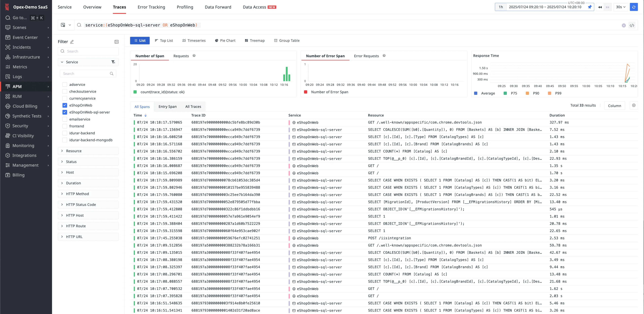
Task: Expand the Status filter group
Action: [x=88, y=162]
